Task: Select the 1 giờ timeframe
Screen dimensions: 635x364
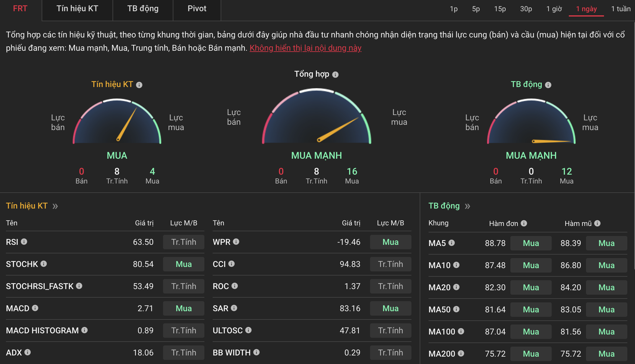Action: tap(554, 9)
